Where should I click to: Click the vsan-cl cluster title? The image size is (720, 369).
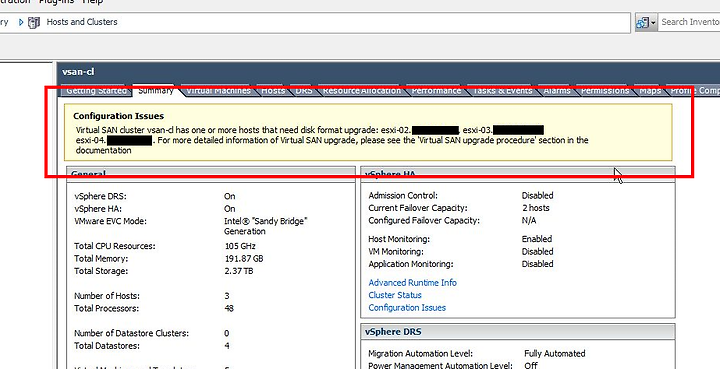click(x=79, y=72)
